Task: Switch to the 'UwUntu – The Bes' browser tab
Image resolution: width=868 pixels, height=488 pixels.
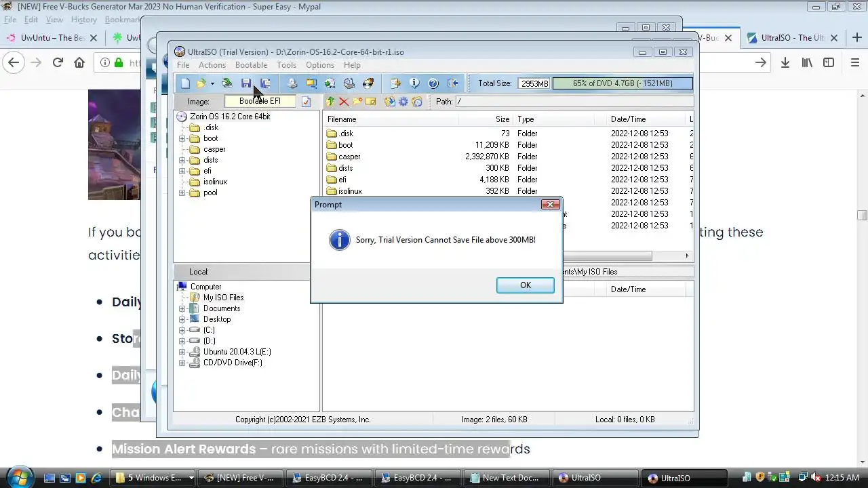Action: (x=52, y=38)
